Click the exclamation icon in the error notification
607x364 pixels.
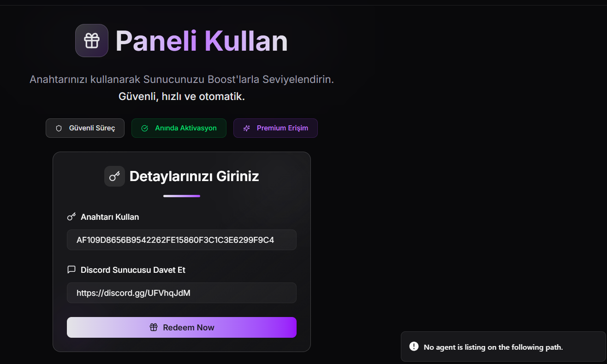[414, 346]
